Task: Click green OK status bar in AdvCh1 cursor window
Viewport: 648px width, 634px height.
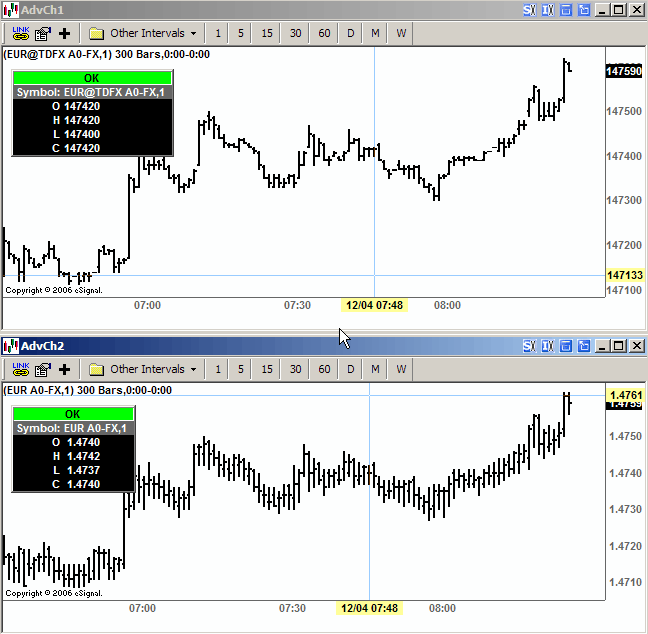Action: tap(92, 78)
